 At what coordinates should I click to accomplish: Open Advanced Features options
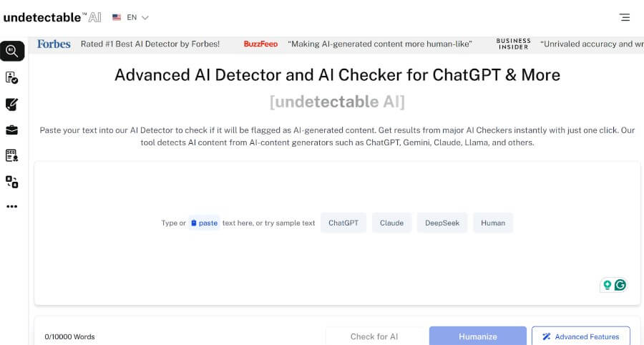580,336
